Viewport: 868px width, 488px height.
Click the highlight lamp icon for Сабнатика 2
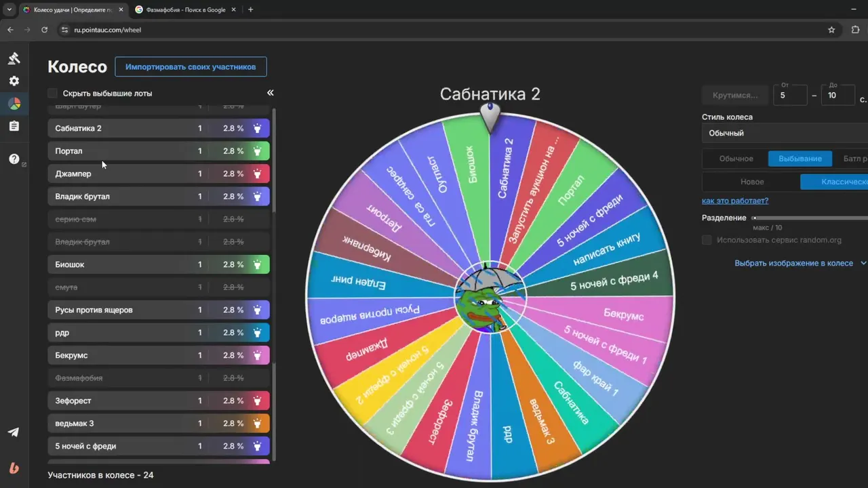coord(258,128)
